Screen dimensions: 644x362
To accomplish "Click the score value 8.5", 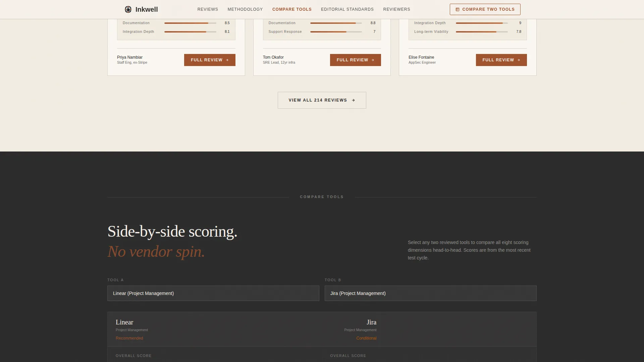I will [227, 23].
